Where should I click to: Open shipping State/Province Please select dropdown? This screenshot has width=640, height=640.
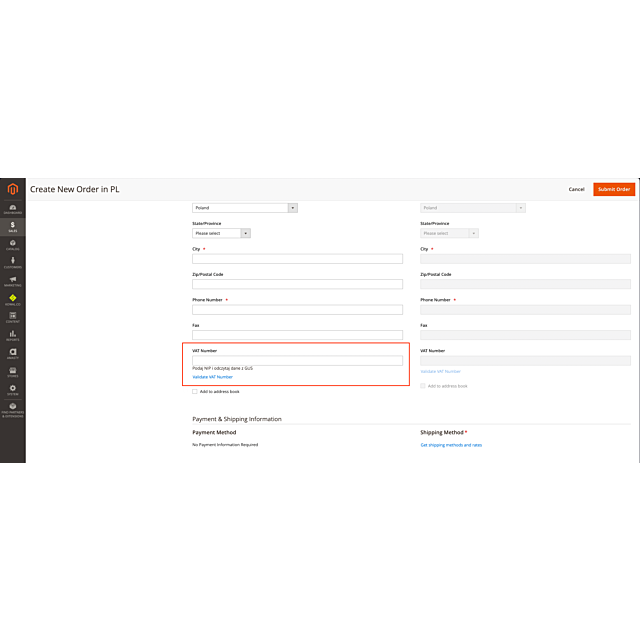tap(449, 233)
